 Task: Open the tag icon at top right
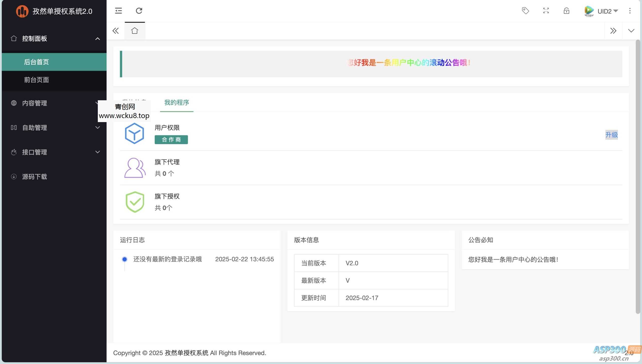[x=525, y=11]
